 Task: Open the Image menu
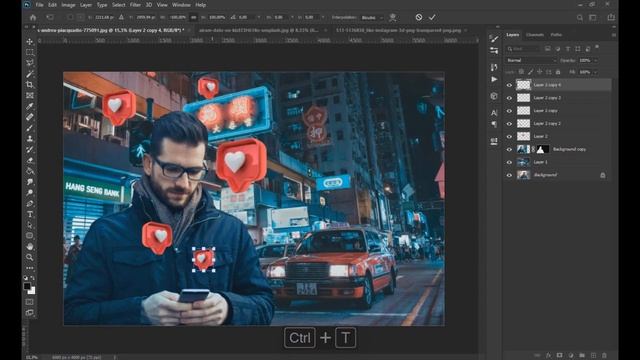coord(68,5)
